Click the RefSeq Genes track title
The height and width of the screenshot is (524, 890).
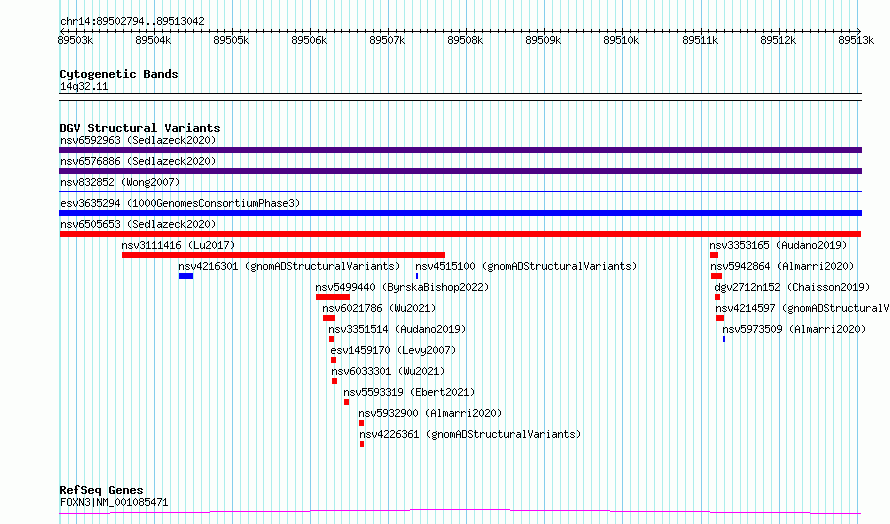(101, 490)
